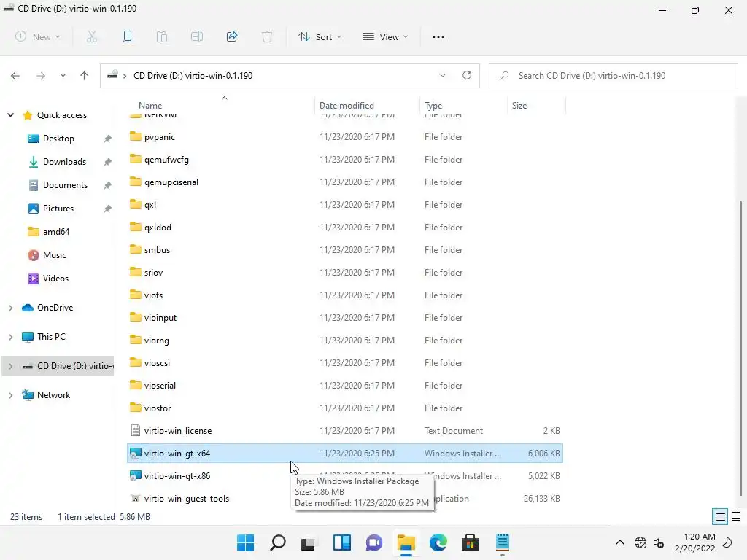This screenshot has height=560, width=747.
Task: Go forward with the right arrow
Action: click(x=41, y=76)
